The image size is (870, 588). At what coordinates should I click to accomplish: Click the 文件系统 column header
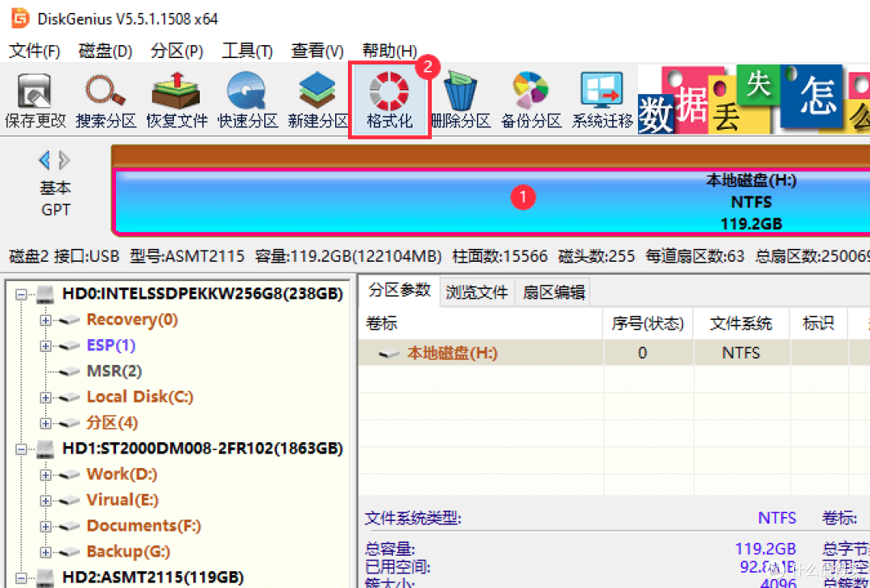741,324
